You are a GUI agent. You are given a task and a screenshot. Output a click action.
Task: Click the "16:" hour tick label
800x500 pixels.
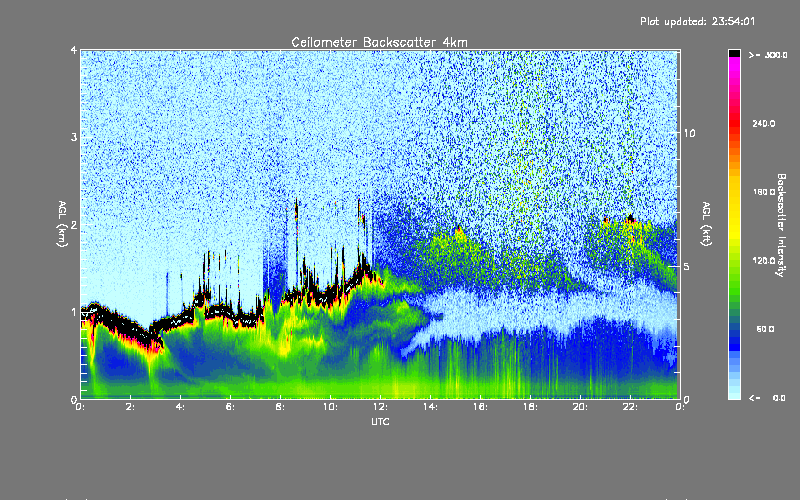480,407
